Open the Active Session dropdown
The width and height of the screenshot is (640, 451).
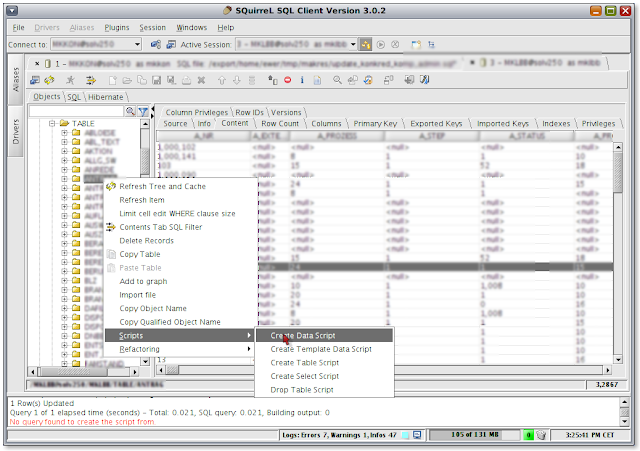tap(353, 44)
